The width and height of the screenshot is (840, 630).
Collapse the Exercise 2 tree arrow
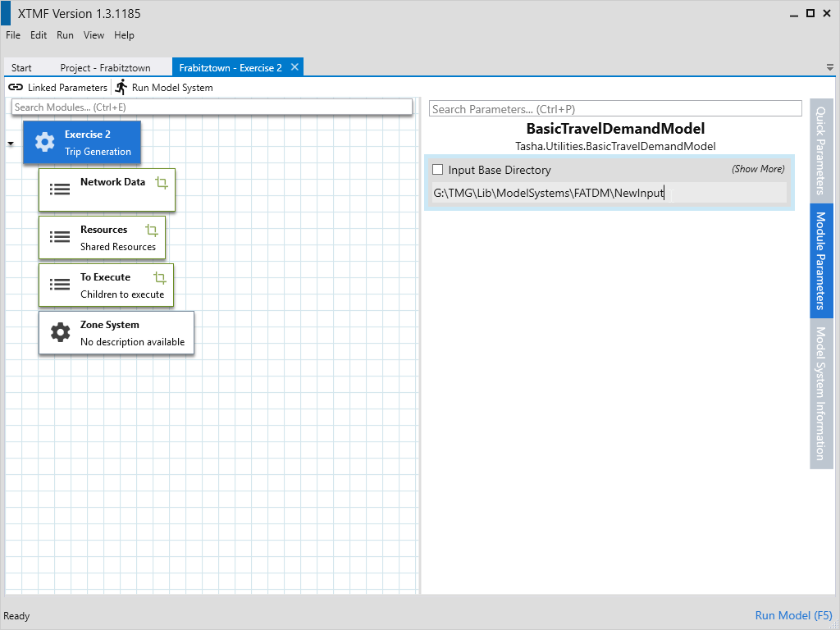(11, 144)
